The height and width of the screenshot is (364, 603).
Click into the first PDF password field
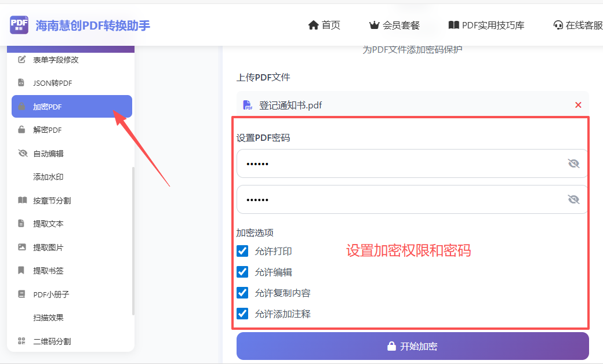[413, 163]
